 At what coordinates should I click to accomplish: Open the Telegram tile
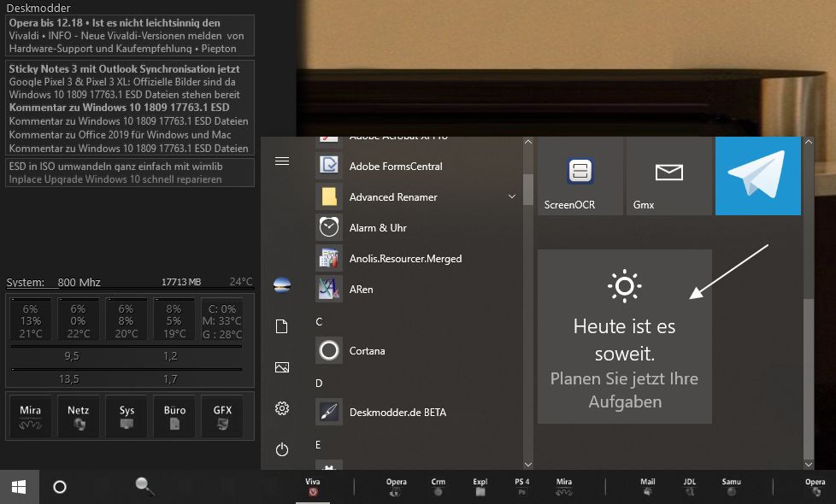(x=758, y=176)
